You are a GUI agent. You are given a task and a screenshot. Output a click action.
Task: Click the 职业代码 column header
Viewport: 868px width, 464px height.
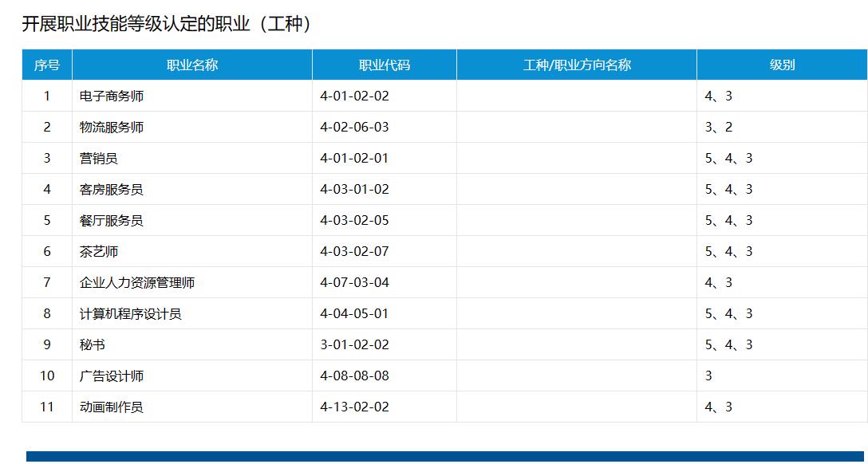(384, 65)
